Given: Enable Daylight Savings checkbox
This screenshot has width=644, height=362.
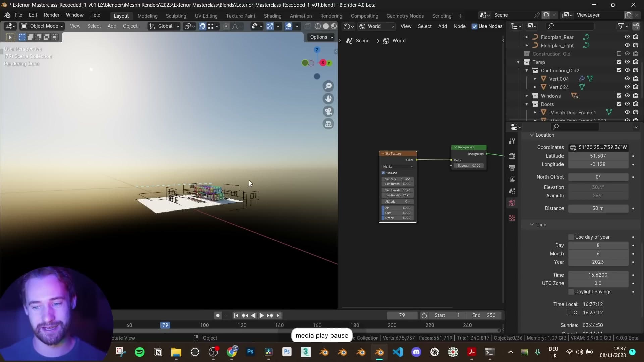Looking at the screenshot, I should pos(571,292).
